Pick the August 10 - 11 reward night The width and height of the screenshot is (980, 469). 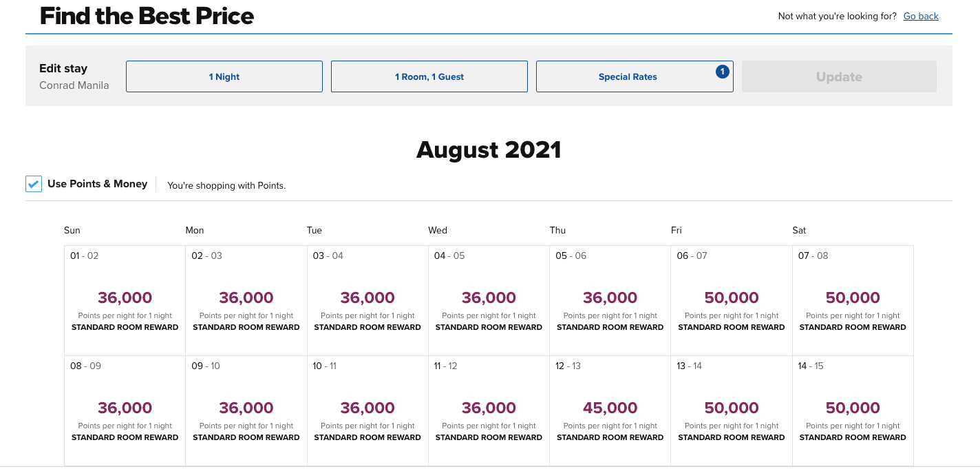click(367, 410)
